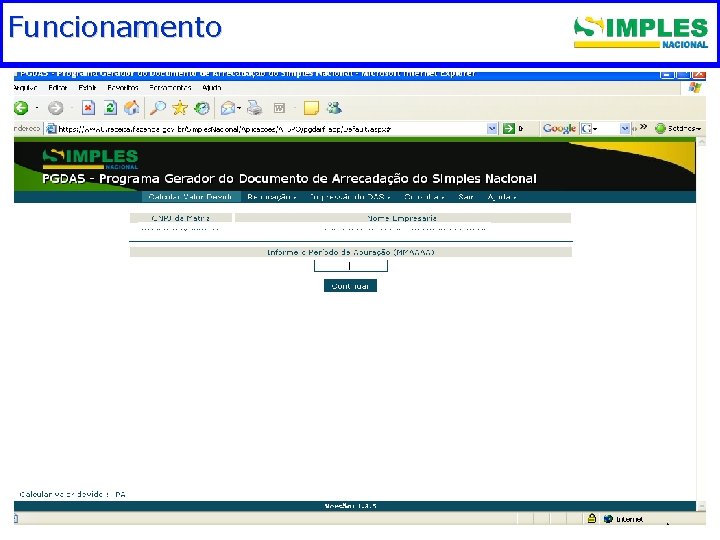The height and width of the screenshot is (540, 720).
Task: Open the Exibir menu
Action: 87,87
